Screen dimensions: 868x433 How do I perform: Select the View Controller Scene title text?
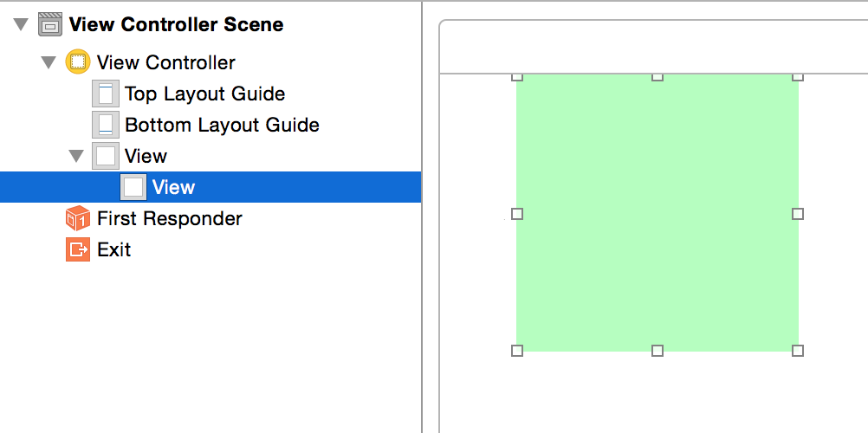176,24
